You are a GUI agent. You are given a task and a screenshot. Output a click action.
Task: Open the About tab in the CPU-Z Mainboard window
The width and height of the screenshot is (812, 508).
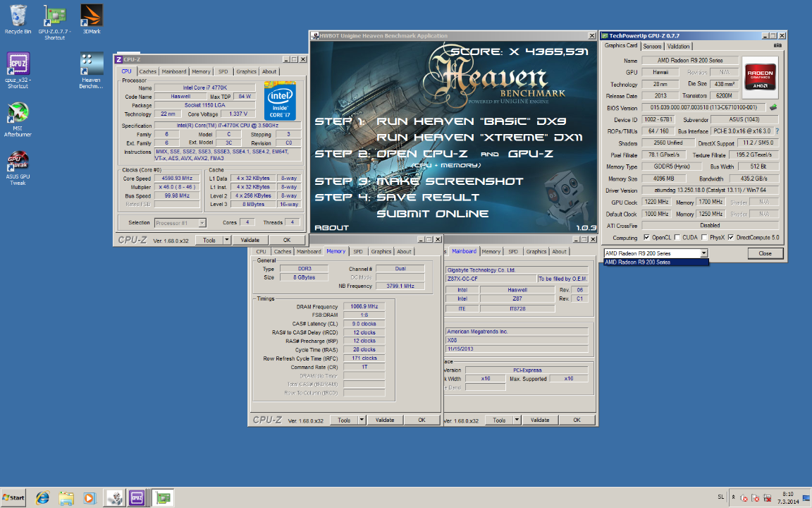click(x=559, y=251)
